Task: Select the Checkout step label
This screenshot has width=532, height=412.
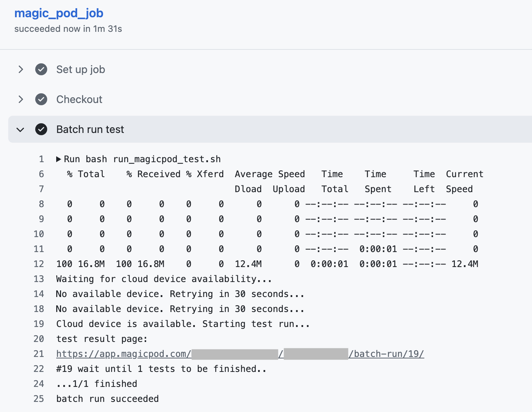Action: pos(79,99)
